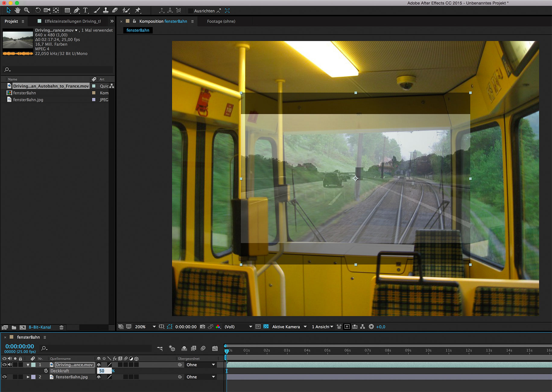Pick the Eraser tool
Image resolution: width=552 pixels, height=392 pixels.
click(x=115, y=11)
